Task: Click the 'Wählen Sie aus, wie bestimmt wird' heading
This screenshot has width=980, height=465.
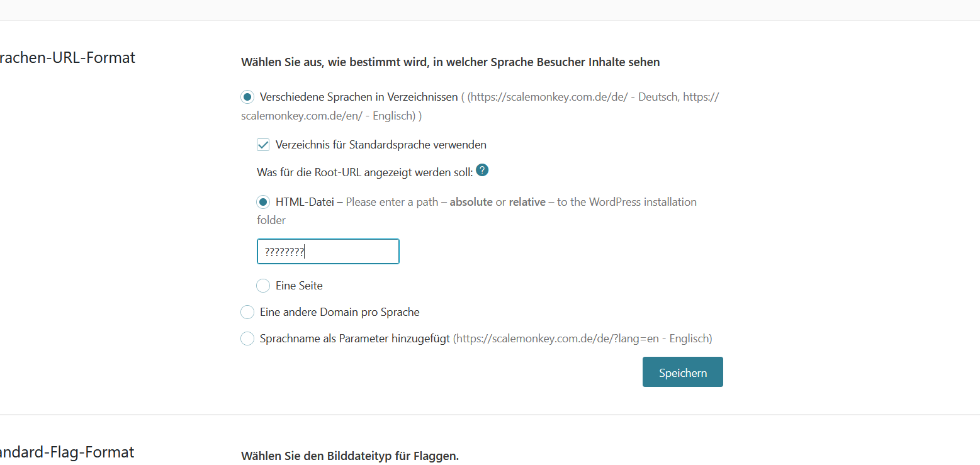Action: [x=450, y=62]
